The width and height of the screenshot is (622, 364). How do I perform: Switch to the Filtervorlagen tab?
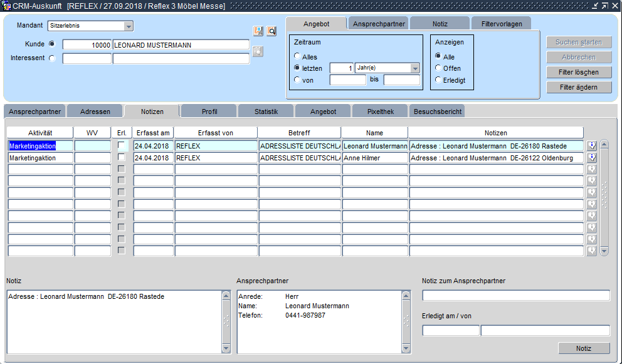pos(500,24)
